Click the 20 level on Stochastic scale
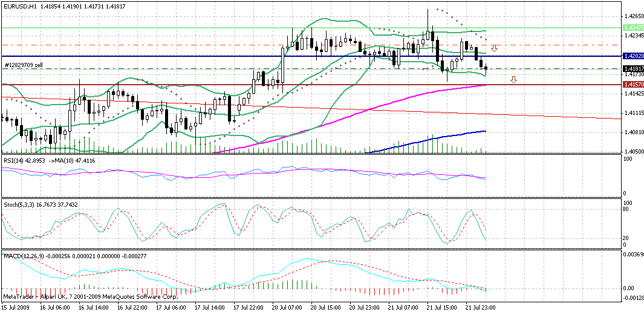This screenshot has height=312, width=644. click(626, 238)
